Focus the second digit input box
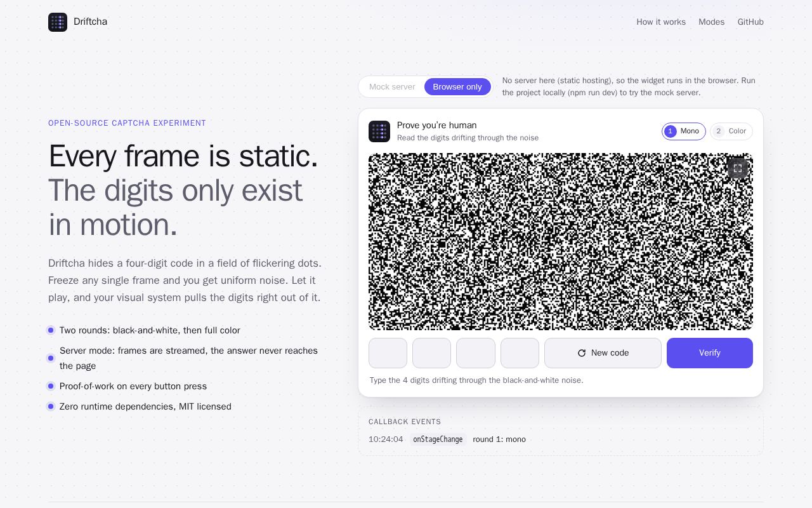 [431, 353]
